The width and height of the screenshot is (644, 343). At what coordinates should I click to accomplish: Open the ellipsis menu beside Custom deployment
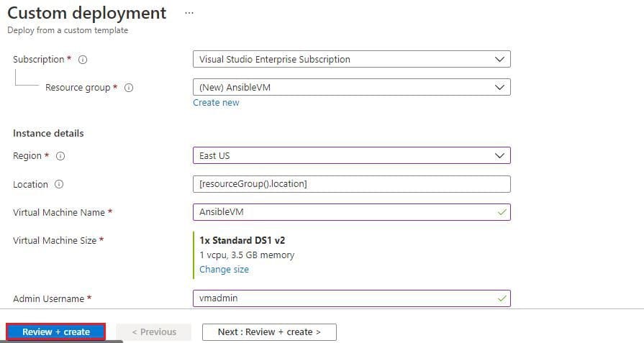pos(189,13)
